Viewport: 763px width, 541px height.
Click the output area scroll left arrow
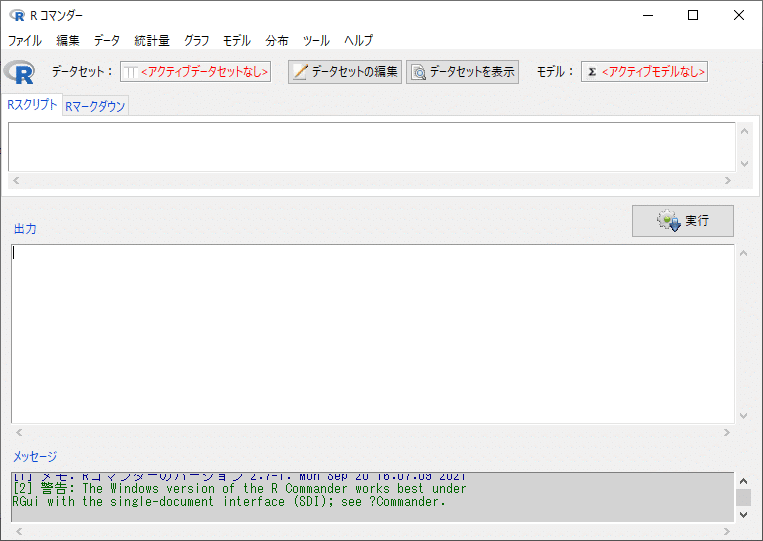point(19,433)
